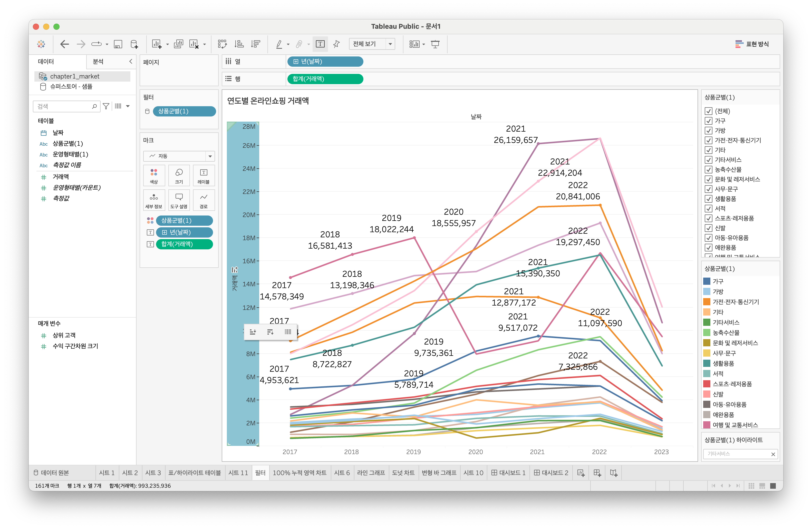Click the Swap rows and columns icon
Viewport: 812px width, 529px height.
pos(222,44)
